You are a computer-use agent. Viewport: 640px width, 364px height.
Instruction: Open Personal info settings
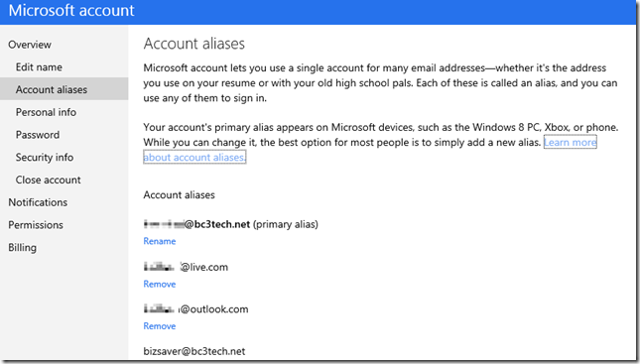pos(46,112)
